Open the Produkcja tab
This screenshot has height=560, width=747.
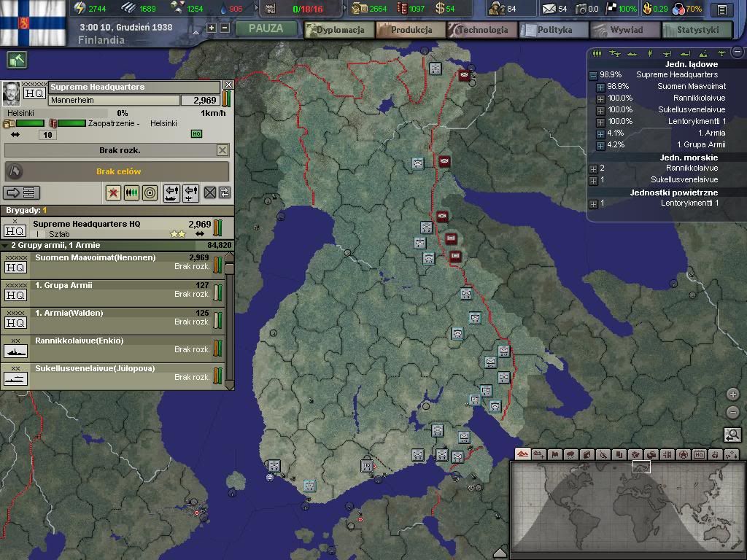411,30
